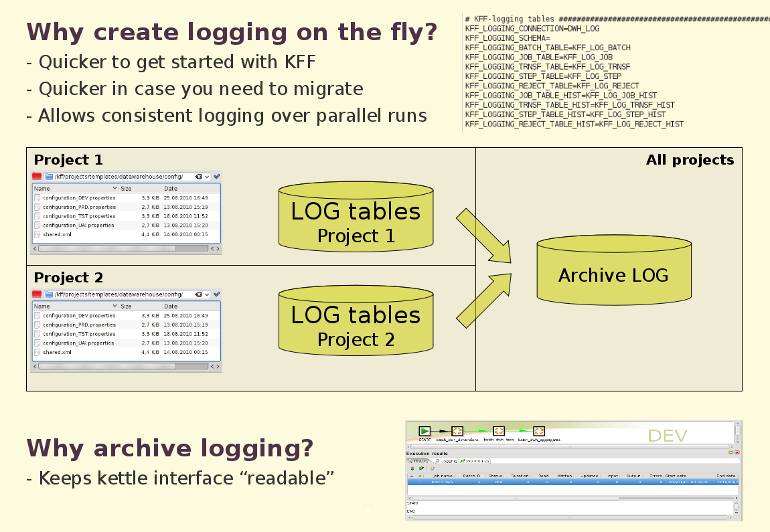Sort by Name column in Project 2 browser
This screenshot has width=770, height=532.
76,306
